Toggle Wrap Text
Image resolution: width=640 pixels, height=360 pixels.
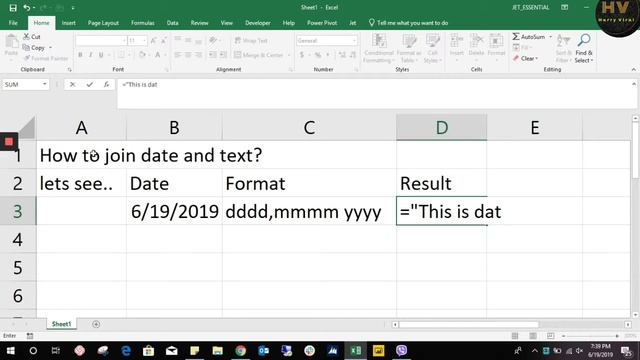tap(251, 40)
